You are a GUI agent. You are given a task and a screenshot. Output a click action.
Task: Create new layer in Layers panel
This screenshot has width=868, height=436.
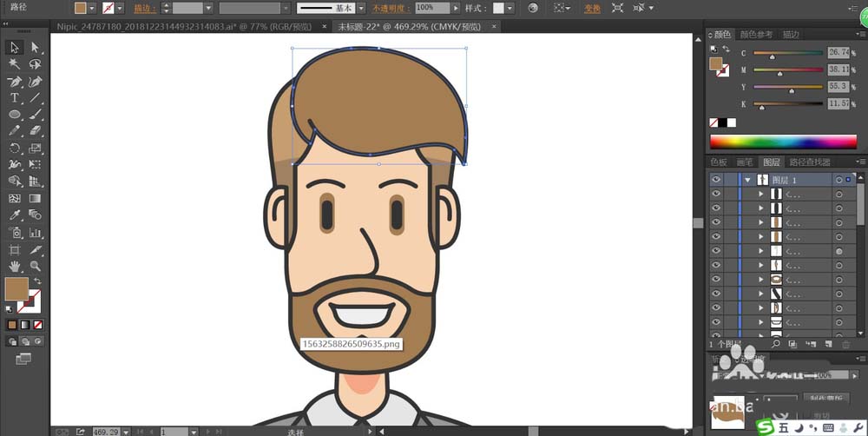click(x=827, y=344)
